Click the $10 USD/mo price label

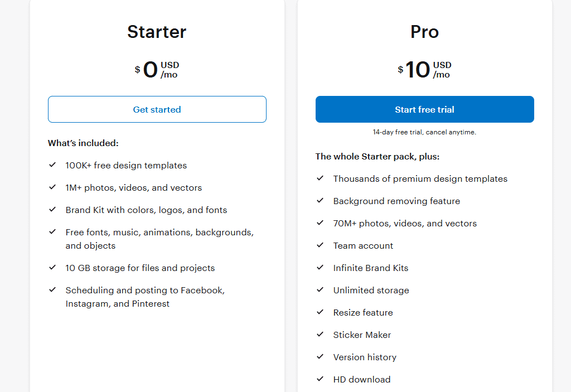click(x=424, y=69)
